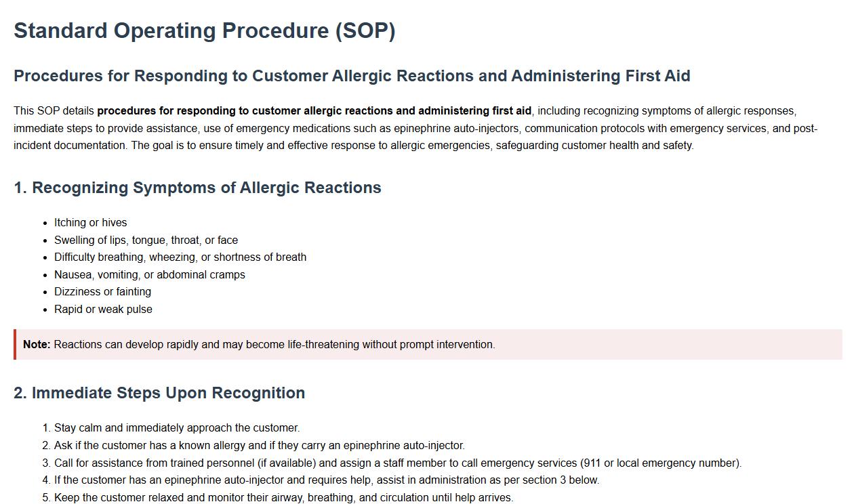Click the intro sentence starting The goal is
This screenshot has height=504, width=856.
coord(412,146)
